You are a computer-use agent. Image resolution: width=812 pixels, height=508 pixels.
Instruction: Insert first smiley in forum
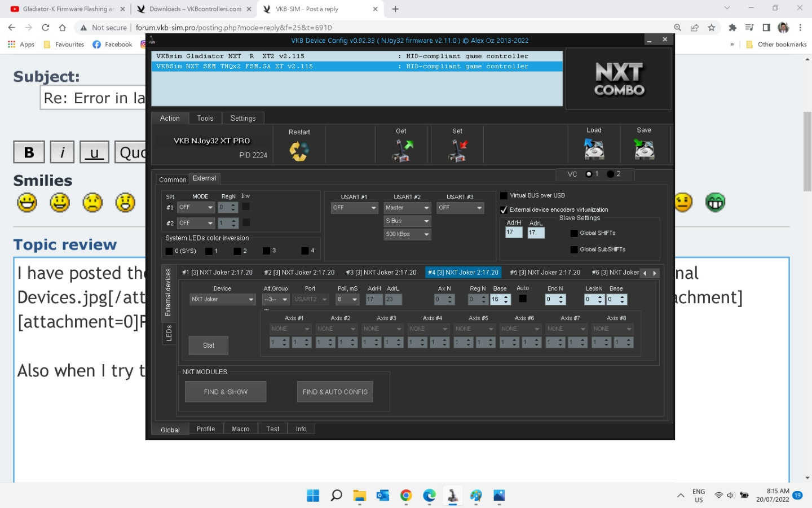(27, 202)
